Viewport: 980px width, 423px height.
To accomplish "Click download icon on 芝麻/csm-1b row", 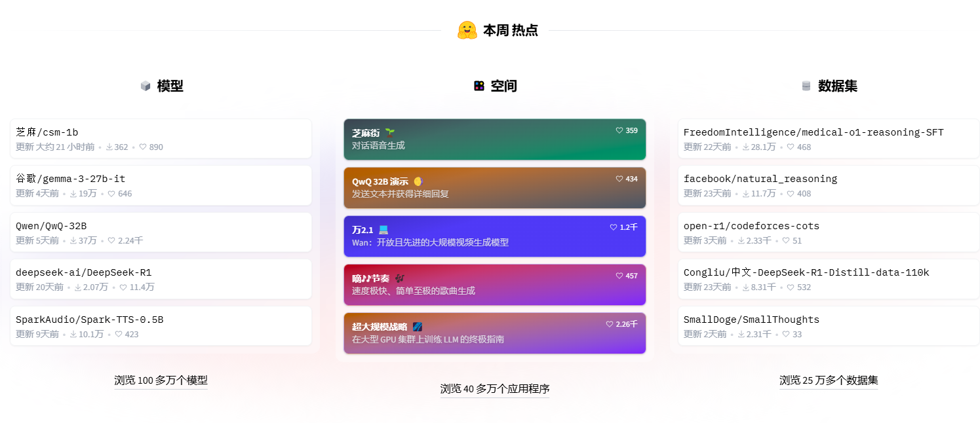I will [x=109, y=147].
